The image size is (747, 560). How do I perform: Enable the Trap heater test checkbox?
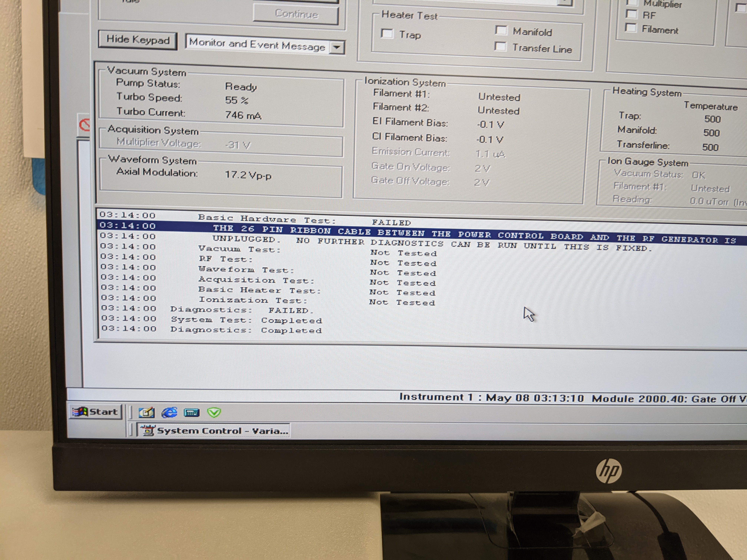387,33
